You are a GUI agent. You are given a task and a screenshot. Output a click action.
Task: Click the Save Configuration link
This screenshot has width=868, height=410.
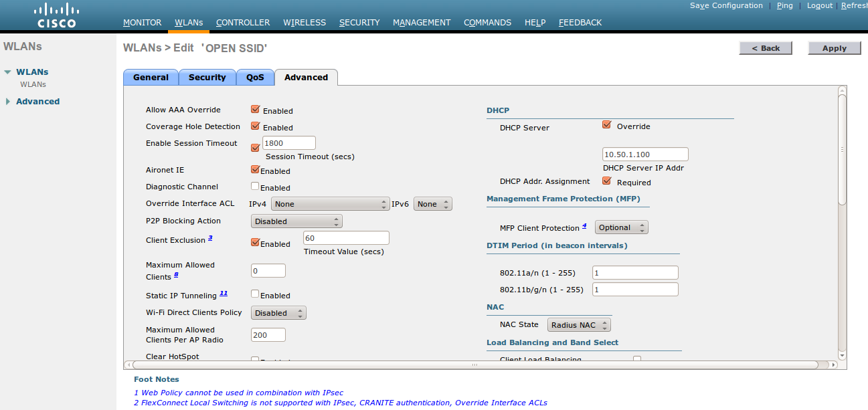point(727,5)
